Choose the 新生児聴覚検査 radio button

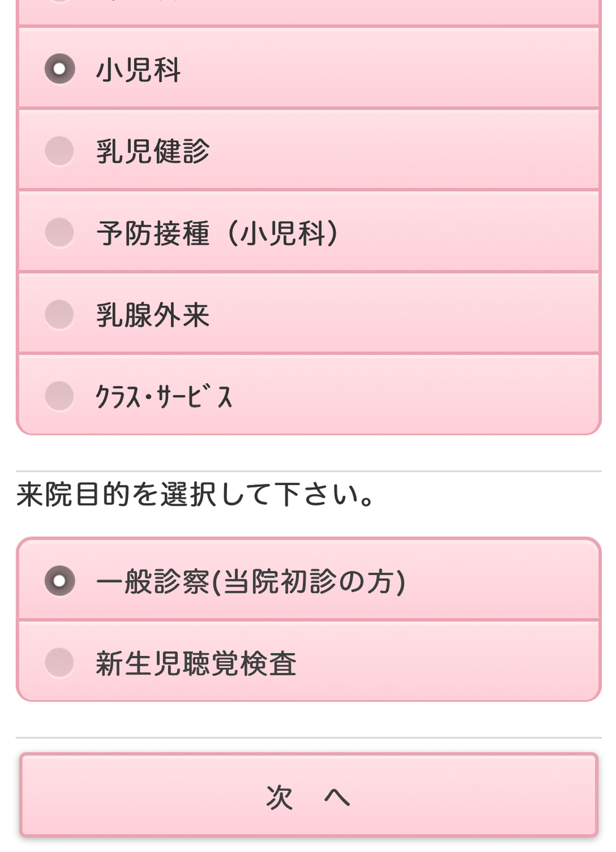point(60,662)
